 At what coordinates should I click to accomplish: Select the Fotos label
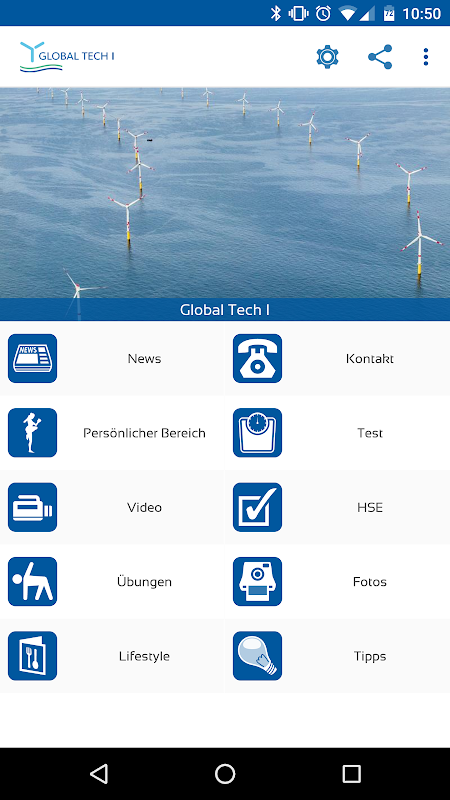point(370,582)
